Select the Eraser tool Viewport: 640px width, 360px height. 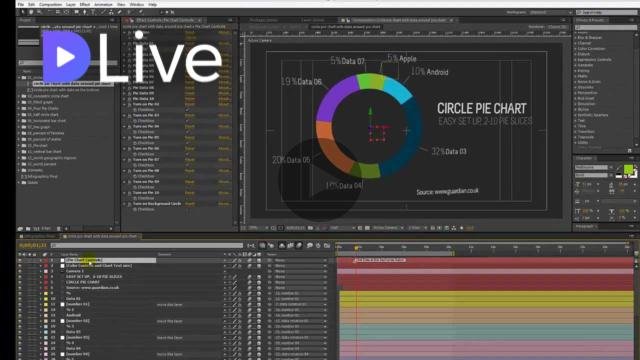coord(120,12)
